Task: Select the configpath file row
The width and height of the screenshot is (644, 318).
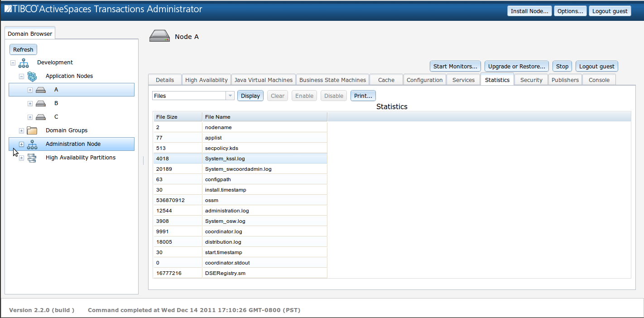Action: (x=240, y=179)
